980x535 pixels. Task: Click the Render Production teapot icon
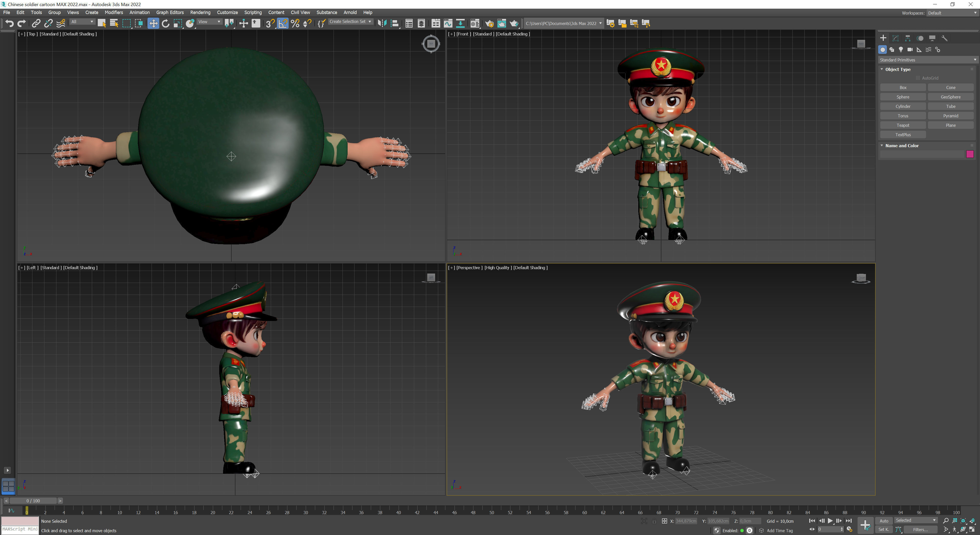tap(514, 23)
